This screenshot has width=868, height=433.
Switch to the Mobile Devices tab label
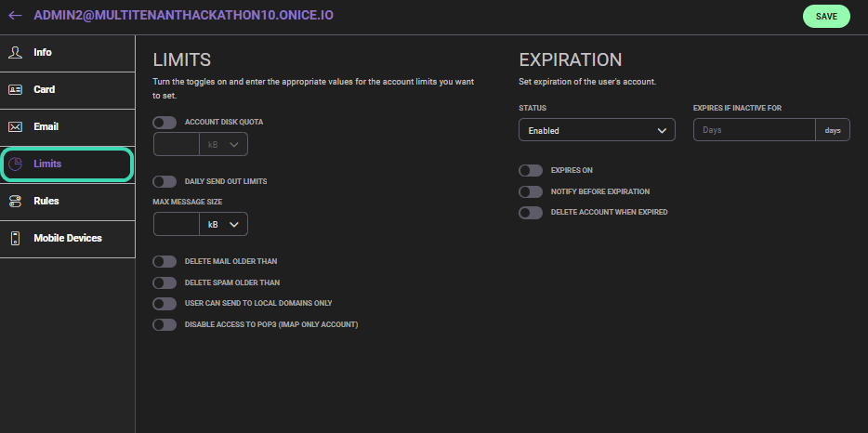[x=68, y=239]
